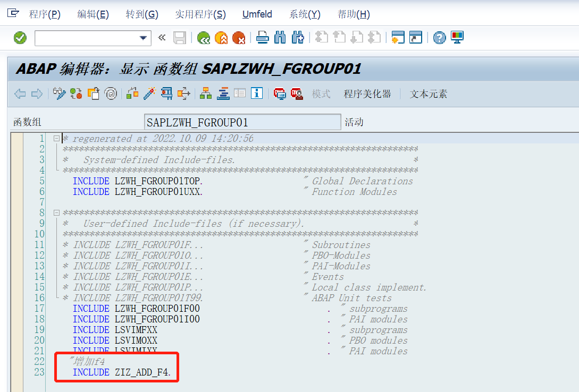Click the 文本元素 button
Image resolution: width=579 pixels, height=392 pixels.
click(429, 93)
